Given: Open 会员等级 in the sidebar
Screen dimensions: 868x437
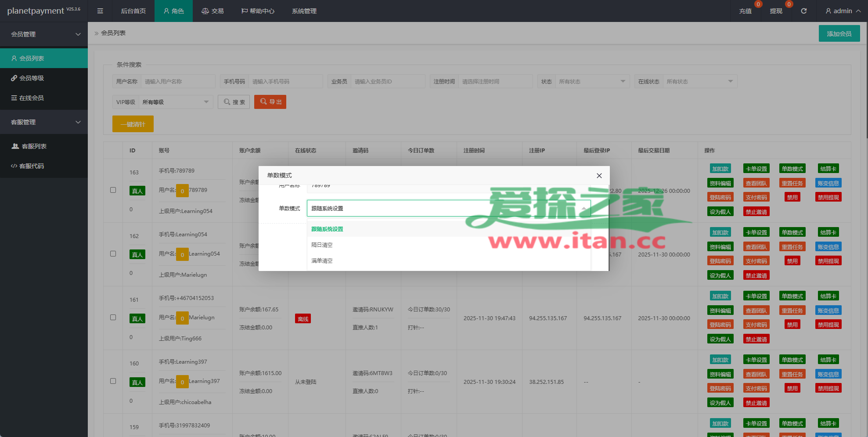Looking at the screenshot, I should [32, 78].
